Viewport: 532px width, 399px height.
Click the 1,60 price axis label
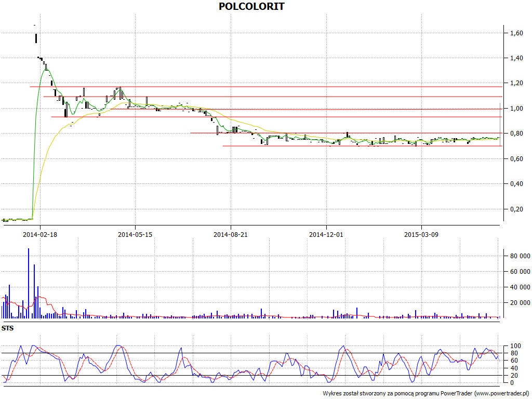(x=516, y=33)
